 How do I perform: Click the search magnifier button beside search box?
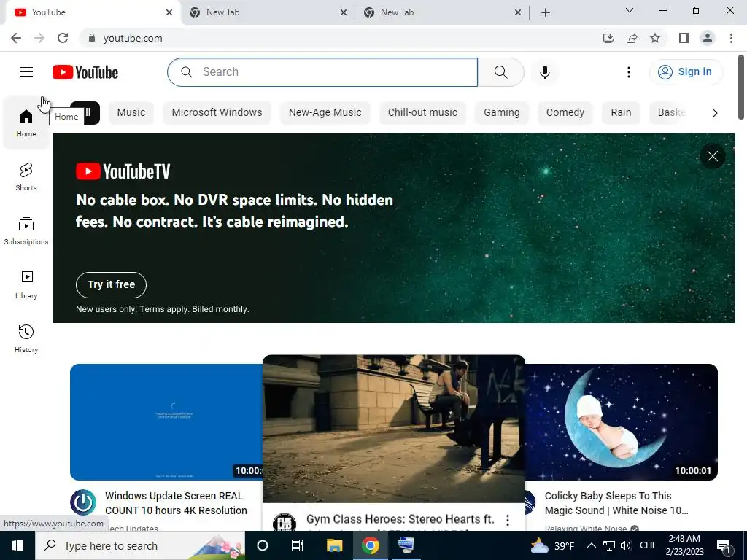point(500,72)
